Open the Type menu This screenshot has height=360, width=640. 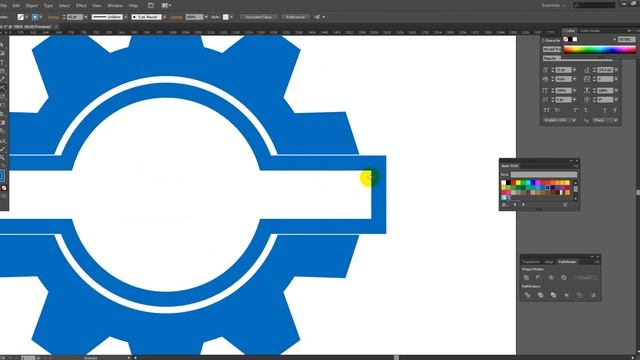pos(48,6)
